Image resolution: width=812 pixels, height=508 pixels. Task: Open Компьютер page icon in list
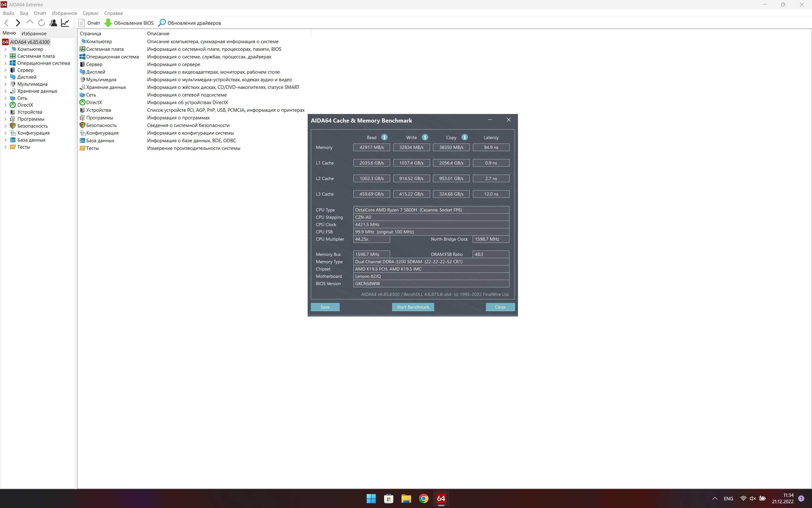click(x=82, y=41)
